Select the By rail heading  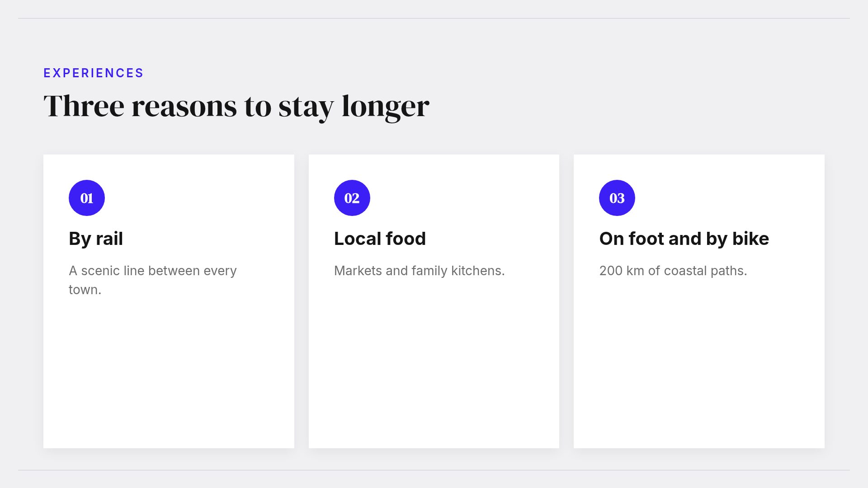96,239
